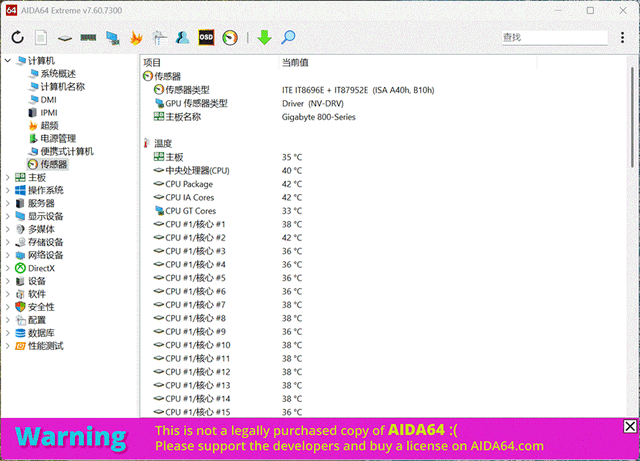Launch the system stability test flame icon
Viewport: 640px width, 461px height.
pyautogui.click(x=136, y=38)
